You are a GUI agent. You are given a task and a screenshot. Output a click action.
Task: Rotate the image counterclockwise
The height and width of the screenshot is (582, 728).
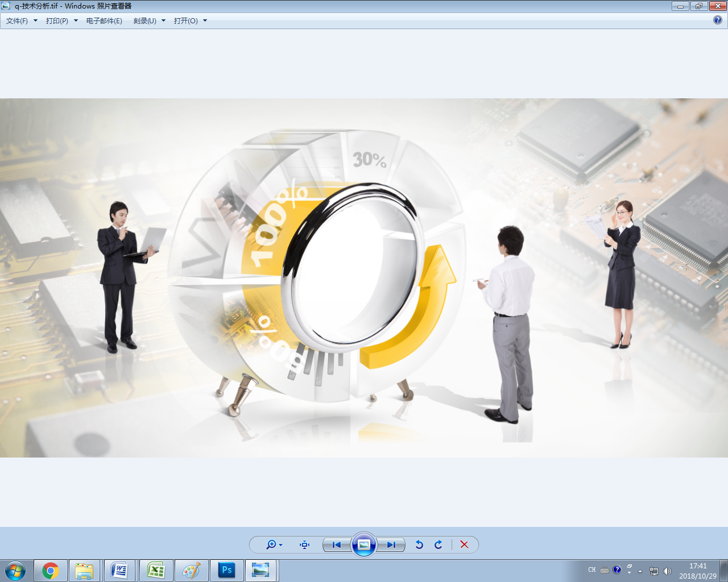click(419, 544)
